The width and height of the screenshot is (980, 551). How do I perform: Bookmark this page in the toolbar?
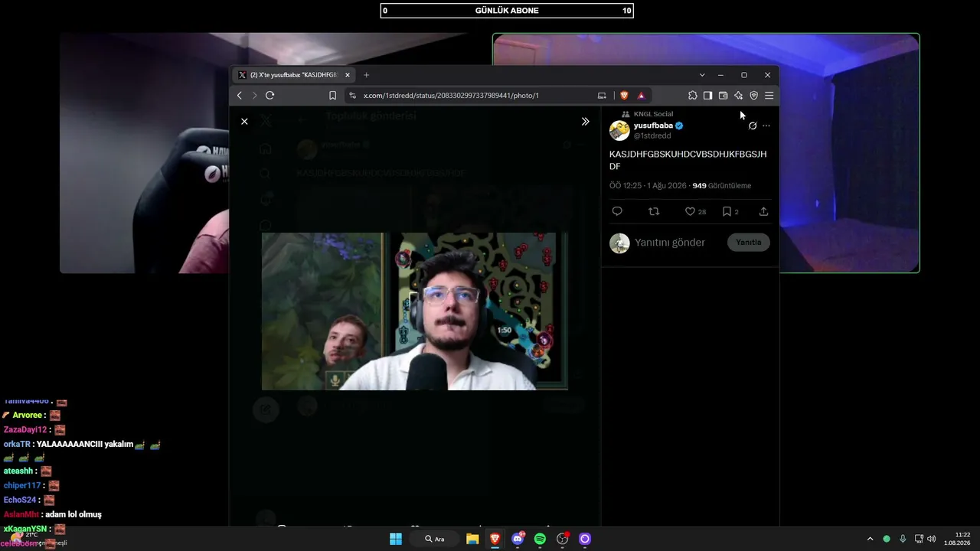tap(332, 96)
